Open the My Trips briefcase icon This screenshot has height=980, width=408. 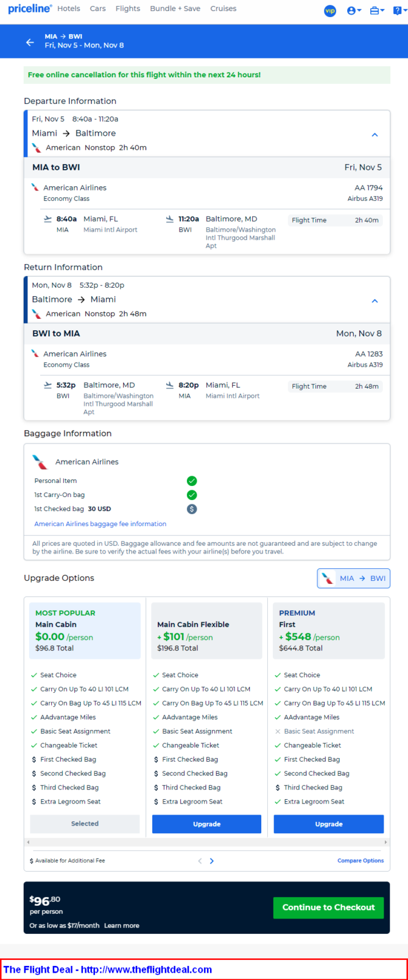(x=377, y=10)
